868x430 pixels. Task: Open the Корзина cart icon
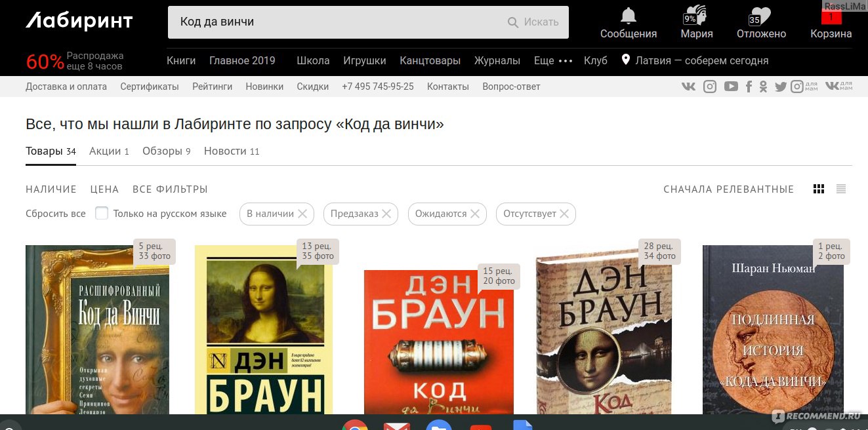[831, 16]
